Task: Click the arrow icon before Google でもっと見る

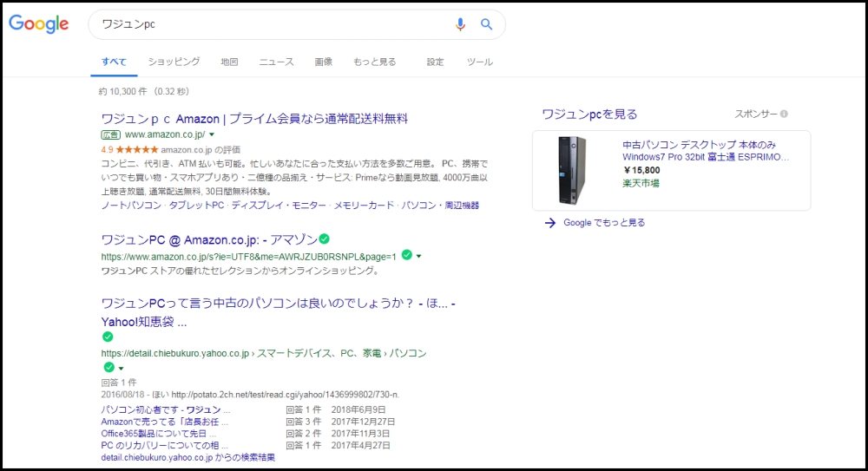Action: 549,223
